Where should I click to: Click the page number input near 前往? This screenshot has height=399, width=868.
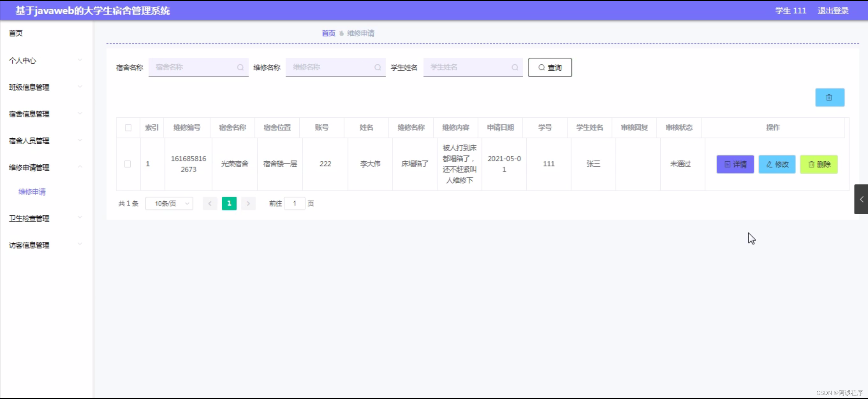click(x=294, y=203)
